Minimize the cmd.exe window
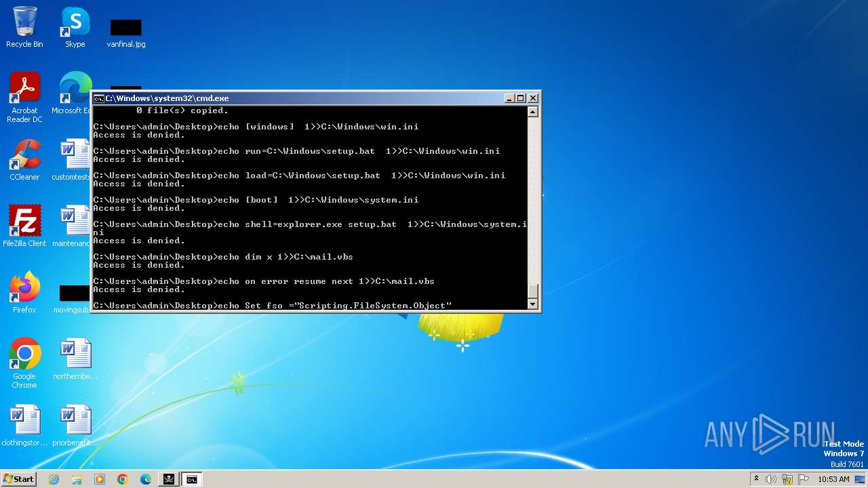Screen dimensions: 868x488 point(509,98)
